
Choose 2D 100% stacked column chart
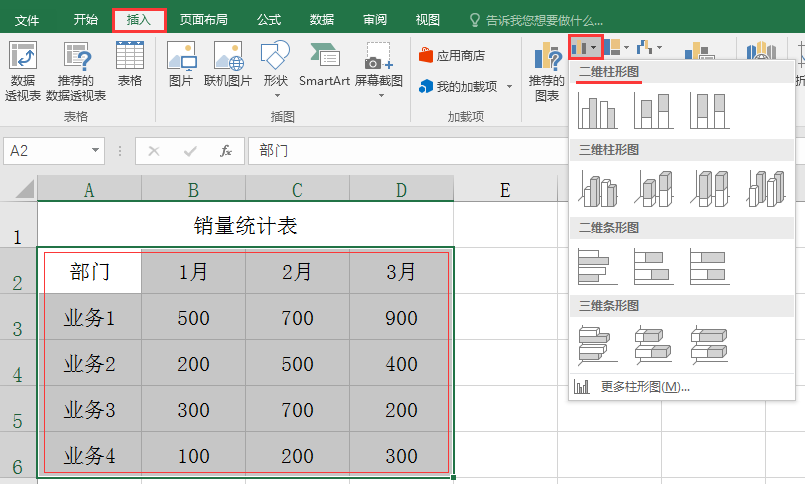click(x=710, y=110)
